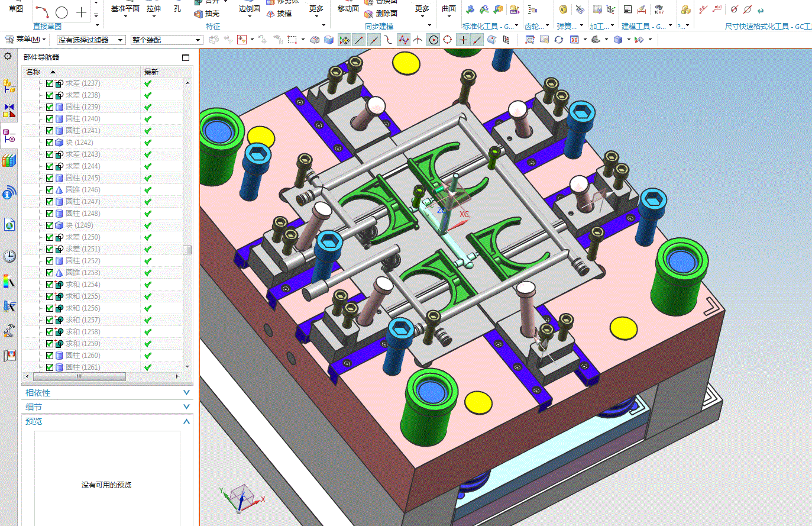Click the navigator horizontal scrollbar thumb
Image resolution: width=812 pixels, height=526 pixels.
pyautogui.click(x=79, y=376)
